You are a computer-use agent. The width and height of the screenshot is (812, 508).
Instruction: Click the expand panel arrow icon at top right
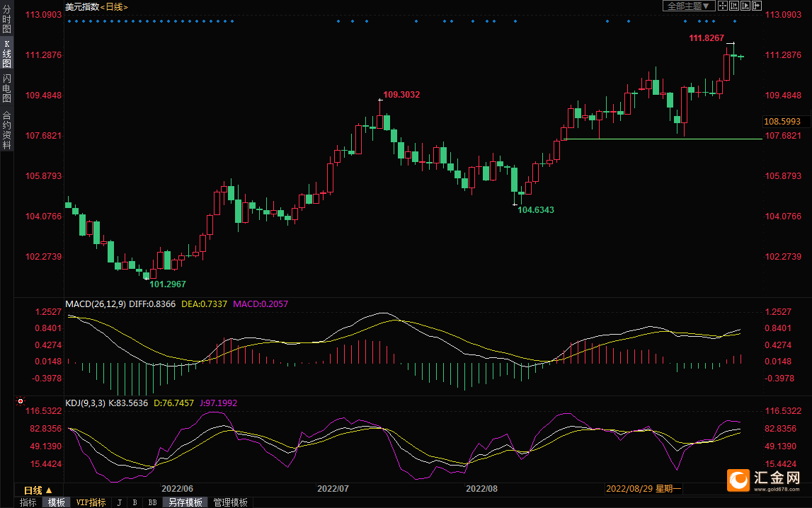pyautogui.click(x=756, y=6)
